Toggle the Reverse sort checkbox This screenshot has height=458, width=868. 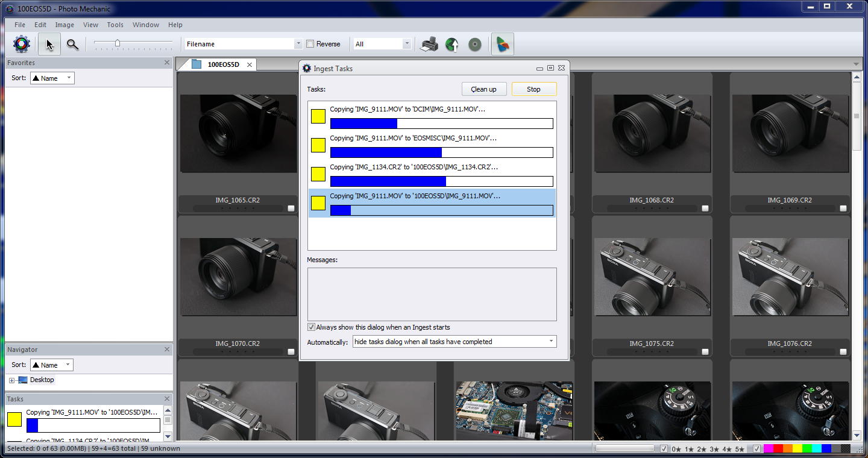(x=310, y=44)
